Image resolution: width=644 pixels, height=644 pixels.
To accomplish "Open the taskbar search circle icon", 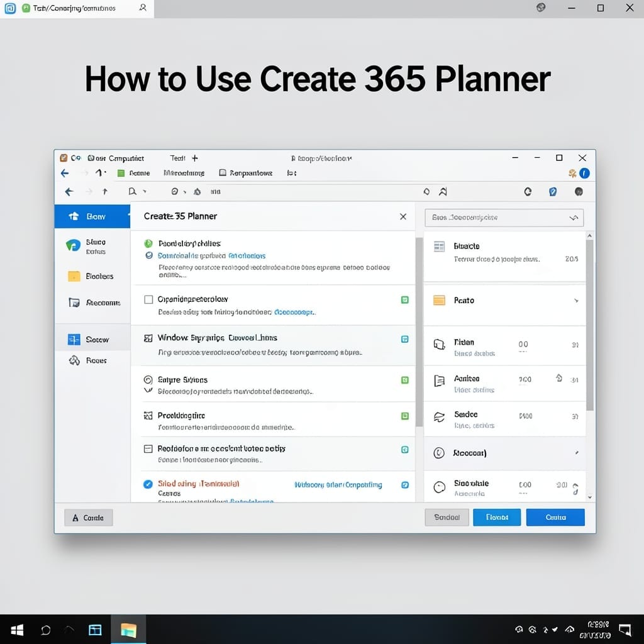I will 45,630.
